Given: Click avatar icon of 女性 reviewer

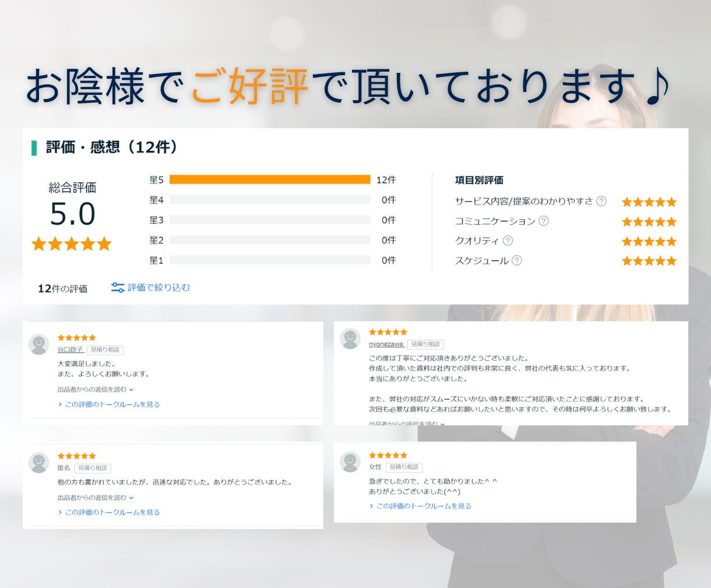Looking at the screenshot, I should [x=350, y=462].
